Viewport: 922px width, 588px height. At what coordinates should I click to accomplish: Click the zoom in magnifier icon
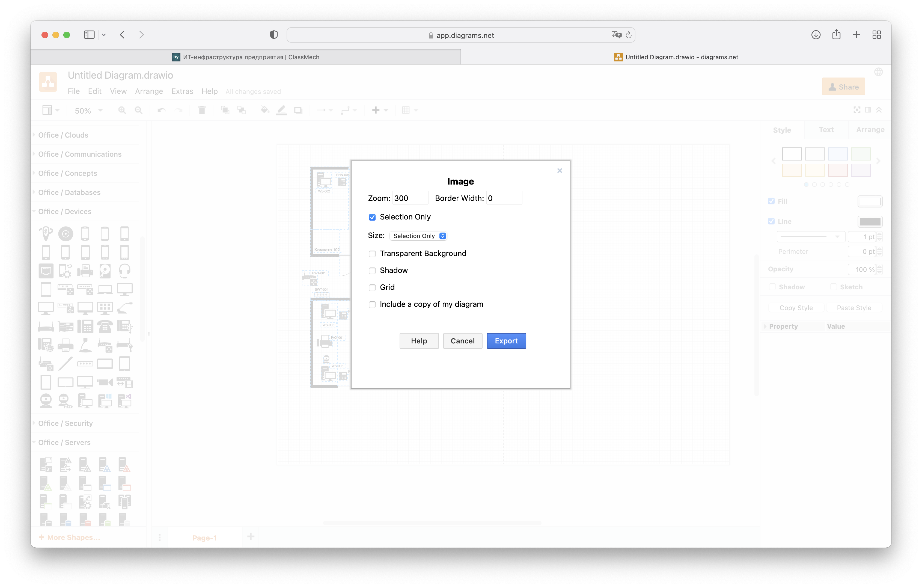click(122, 110)
